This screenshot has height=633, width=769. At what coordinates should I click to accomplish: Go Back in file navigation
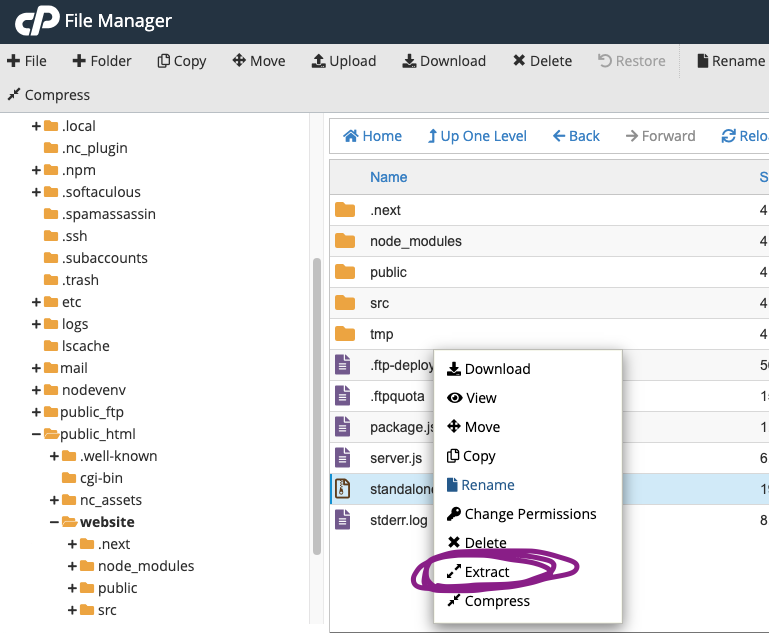pos(576,136)
